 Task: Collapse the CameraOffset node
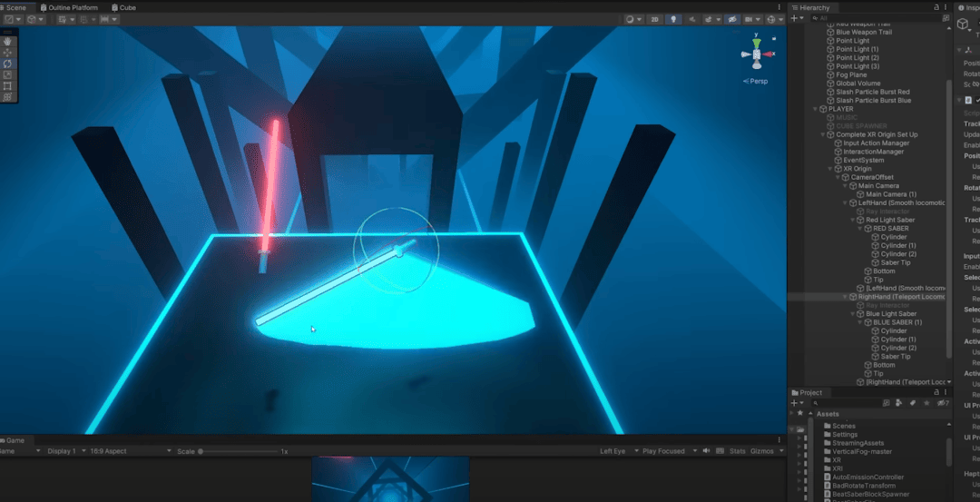(838, 177)
